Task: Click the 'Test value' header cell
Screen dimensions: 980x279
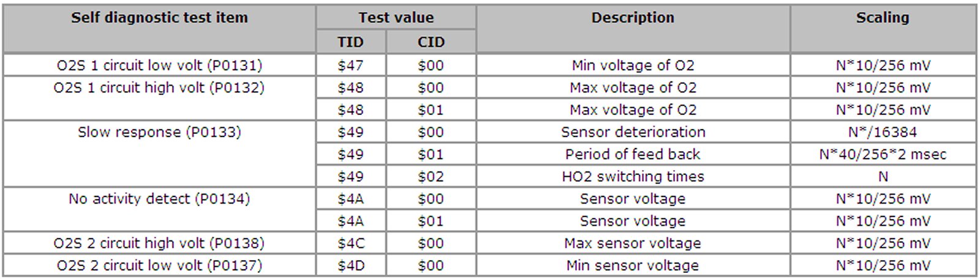Action: (396, 18)
